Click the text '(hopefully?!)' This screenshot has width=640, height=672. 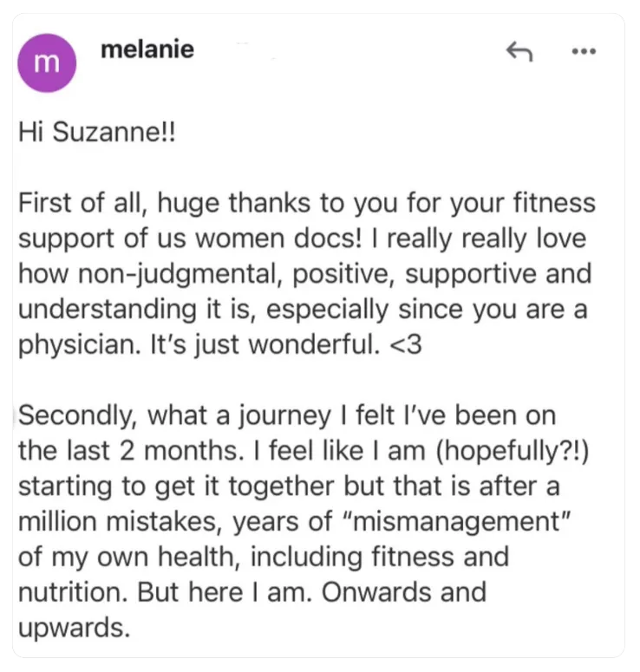click(513, 451)
